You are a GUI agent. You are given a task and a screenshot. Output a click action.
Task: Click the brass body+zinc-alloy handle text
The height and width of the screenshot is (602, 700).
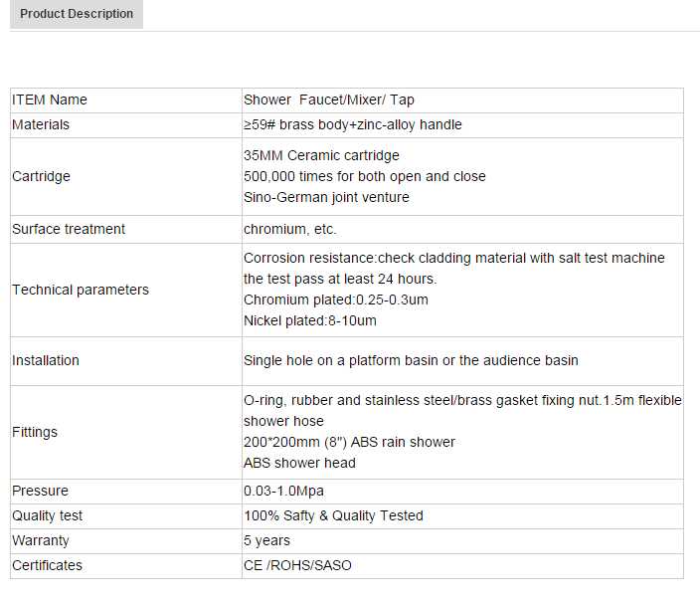[353, 124]
